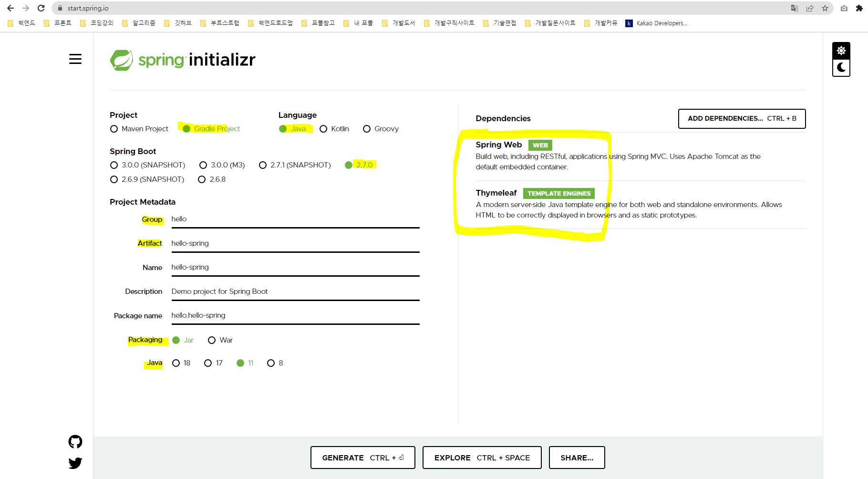Open the 백엔드 bookmark folder
This screenshot has height=479, width=868.
coord(22,23)
